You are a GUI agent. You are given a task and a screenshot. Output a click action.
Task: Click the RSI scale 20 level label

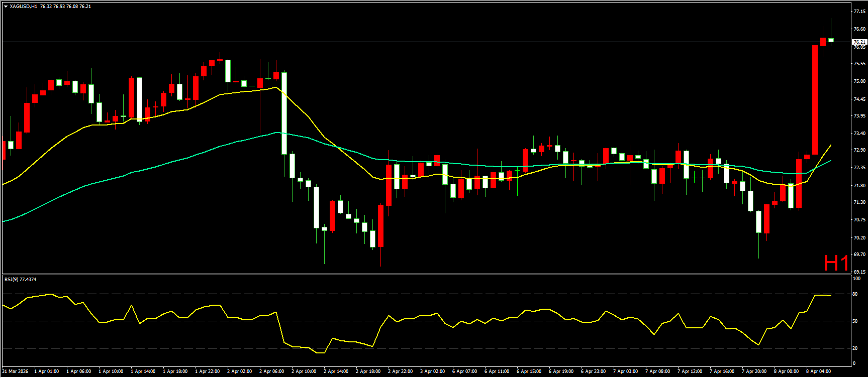(855, 348)
